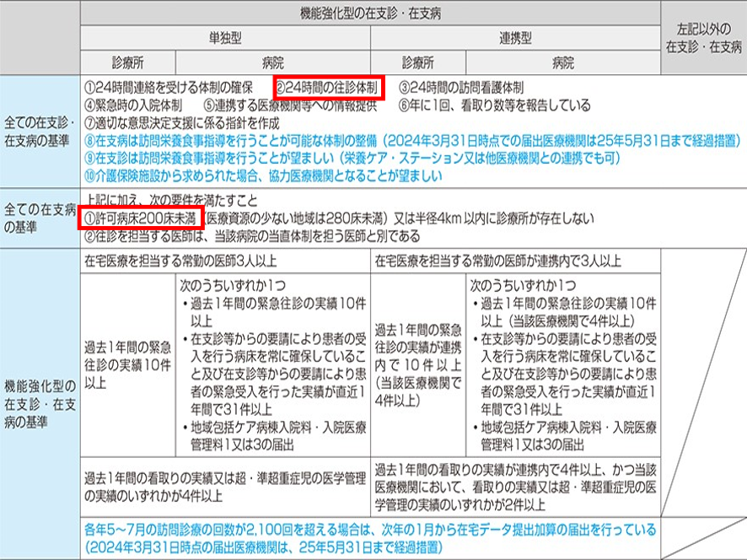Select the 単独型 column header
The image size is (747, 560).
(225, 39)
